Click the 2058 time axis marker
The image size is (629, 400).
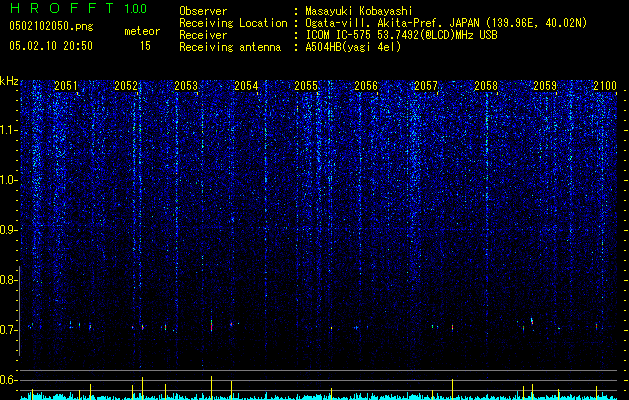click(486, 86)
